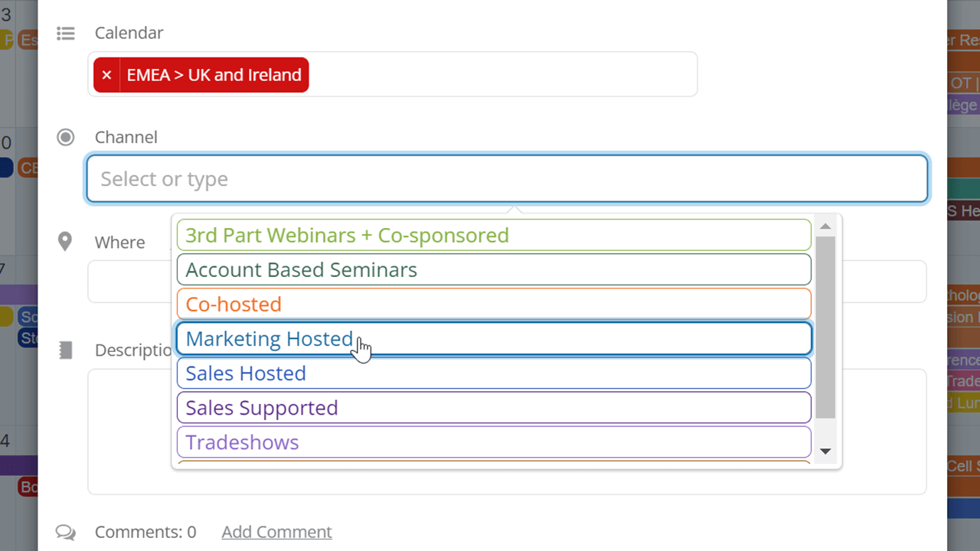Focus the Channel select or type field

pyautogui.click(x=507, y=179)
